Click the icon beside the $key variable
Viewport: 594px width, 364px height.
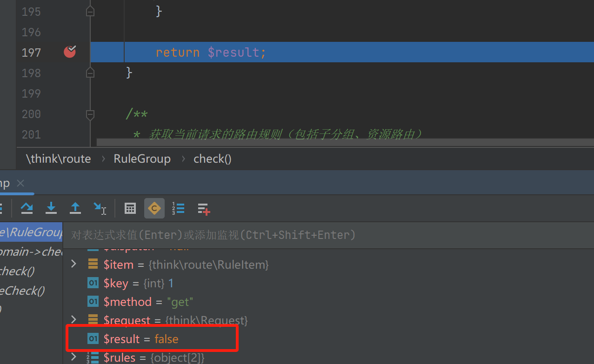93,283
